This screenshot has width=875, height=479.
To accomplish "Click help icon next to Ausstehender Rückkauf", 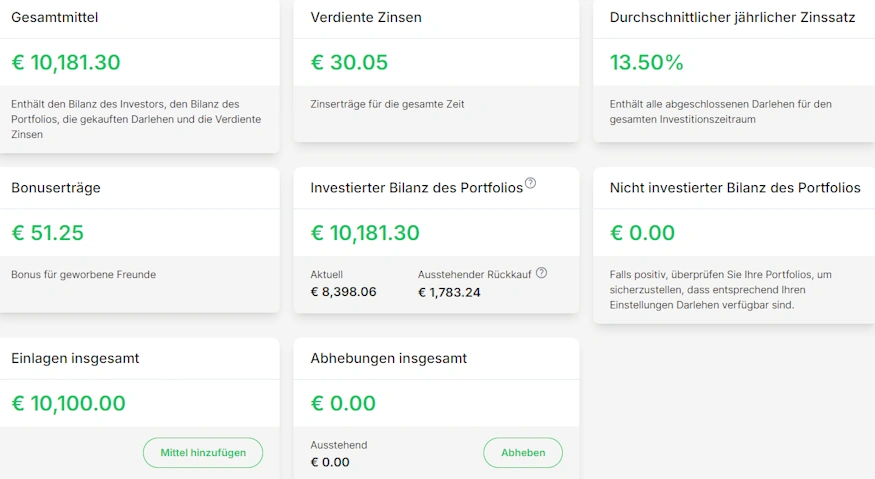I will pos(542,272).
